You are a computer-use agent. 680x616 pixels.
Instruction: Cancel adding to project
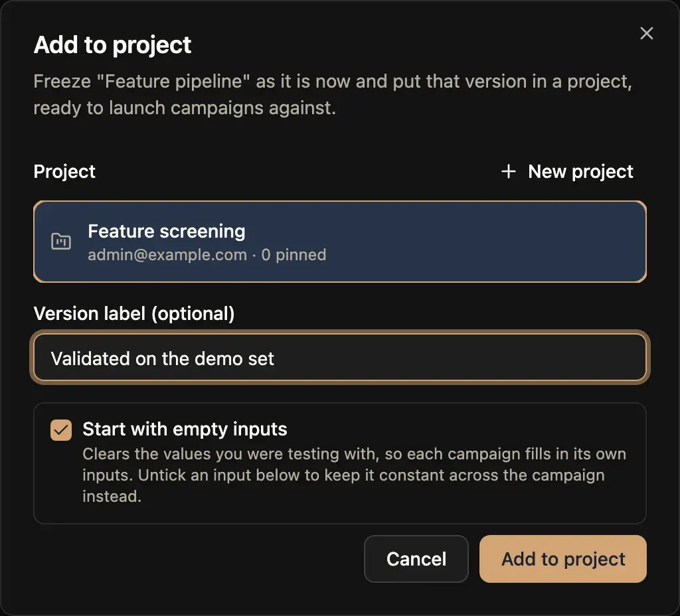[416, 559]
